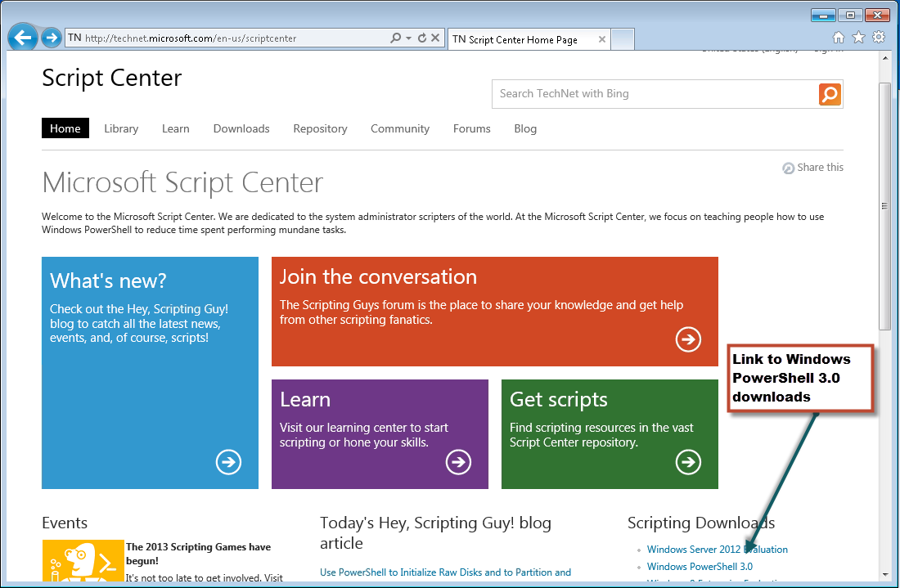
Task: Click the arrow in What's new tile
Action: click(228, 463)
